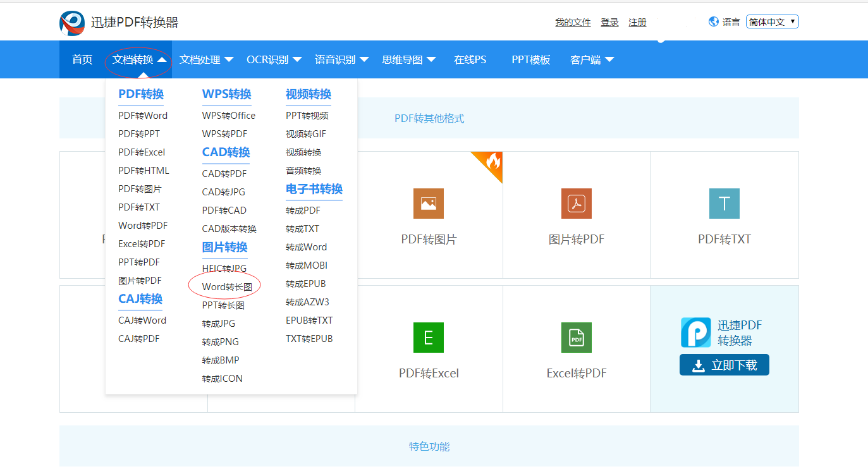Select CAJ转PDF in the menu

click(x=139, y=339)
